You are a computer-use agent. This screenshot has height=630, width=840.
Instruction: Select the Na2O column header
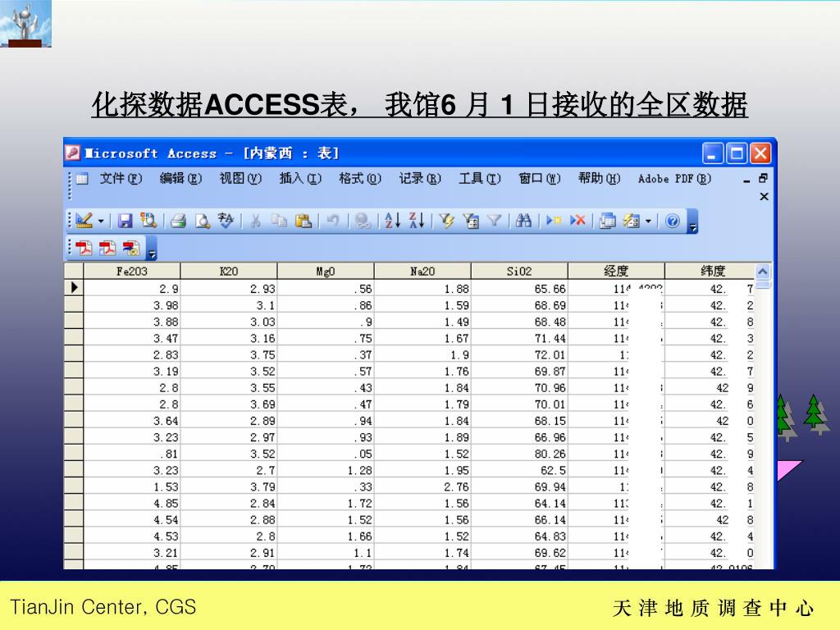point(422,271)
